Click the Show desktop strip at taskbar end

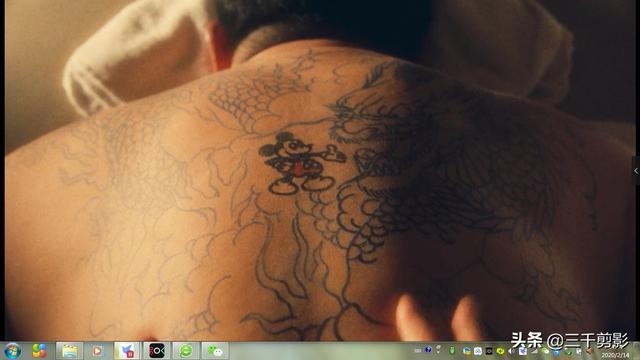[x=638, y=351]
